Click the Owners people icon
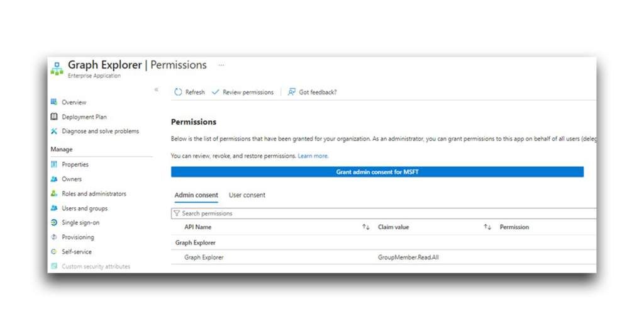 [x=54, y=179]
